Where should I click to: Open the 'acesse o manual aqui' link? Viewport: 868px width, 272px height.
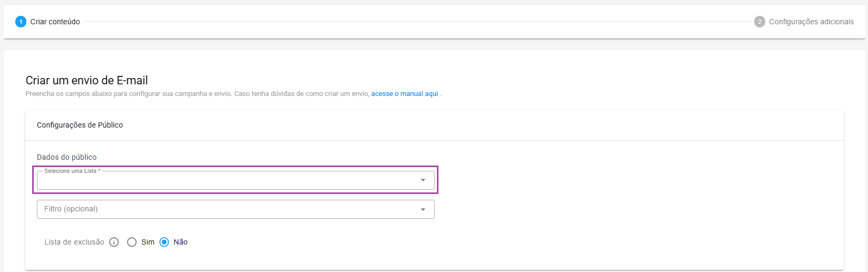[x=404, y=94]
